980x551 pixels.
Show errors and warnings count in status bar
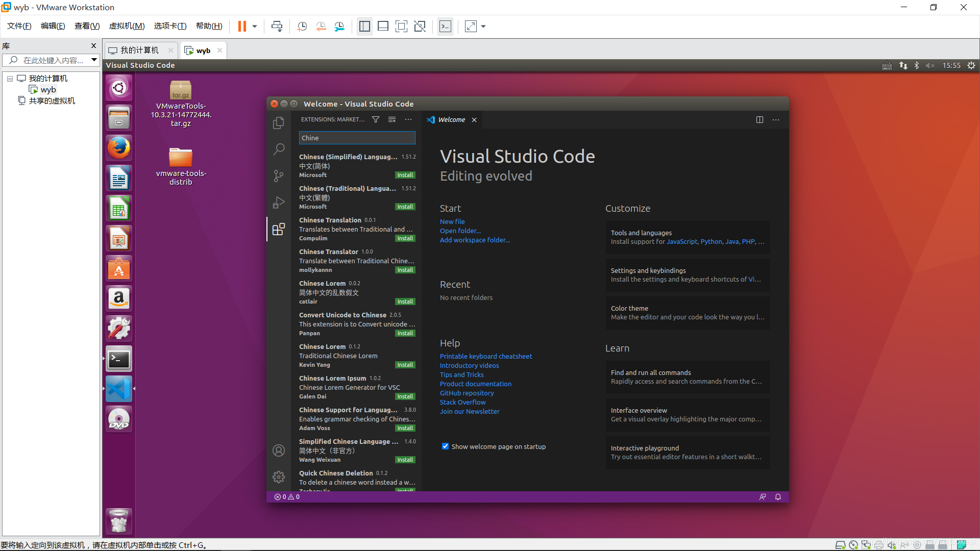click(287, 497)
